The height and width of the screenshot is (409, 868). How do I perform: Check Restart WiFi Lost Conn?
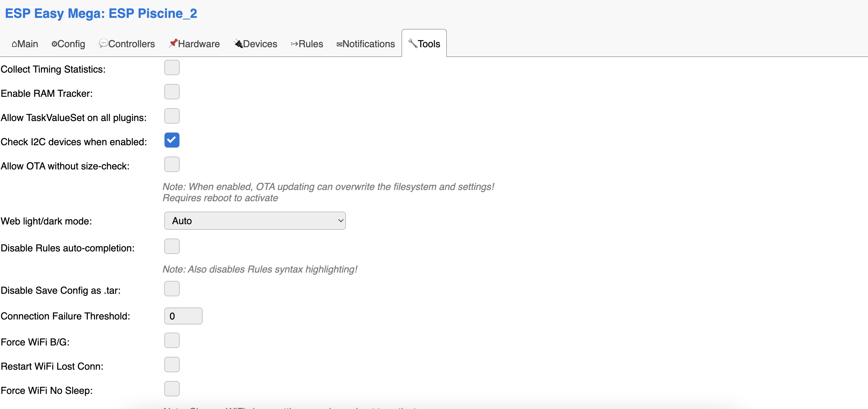point(172,365)
